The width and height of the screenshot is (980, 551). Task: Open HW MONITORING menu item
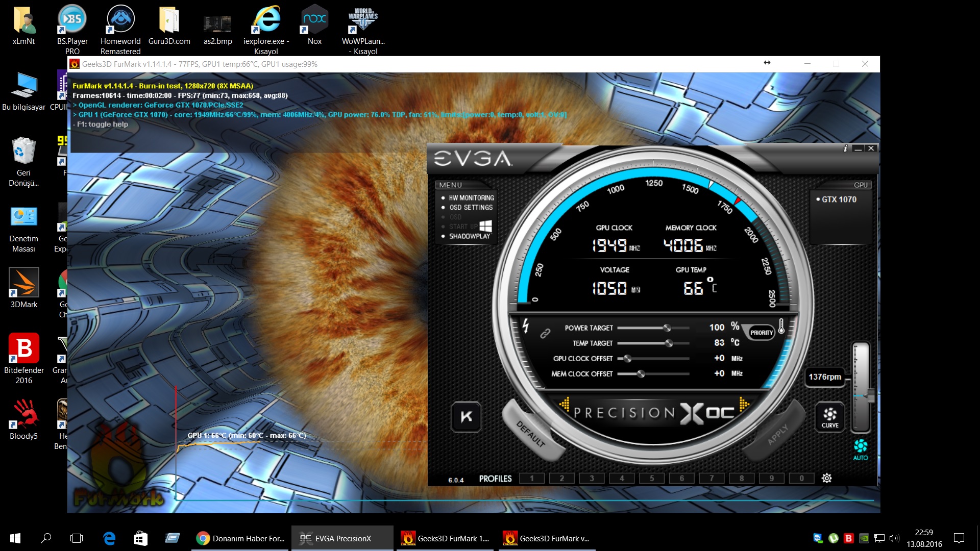click(471, 198)
